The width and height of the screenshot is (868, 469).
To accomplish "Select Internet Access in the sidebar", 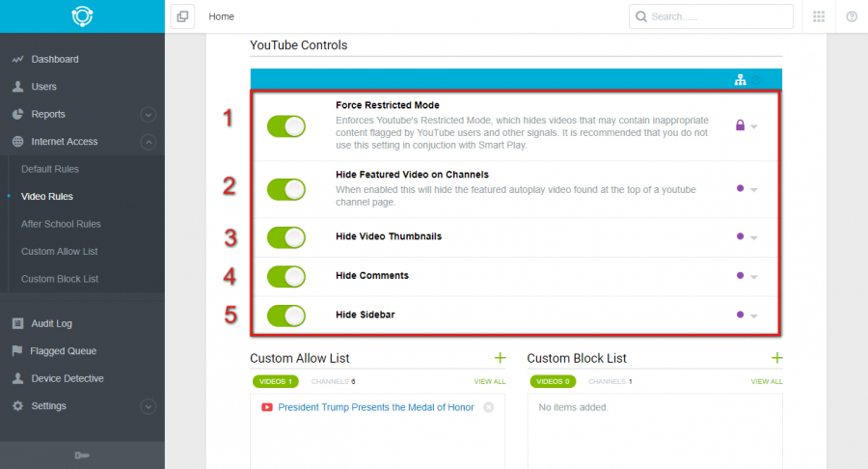I will click(x=65, y=142).
